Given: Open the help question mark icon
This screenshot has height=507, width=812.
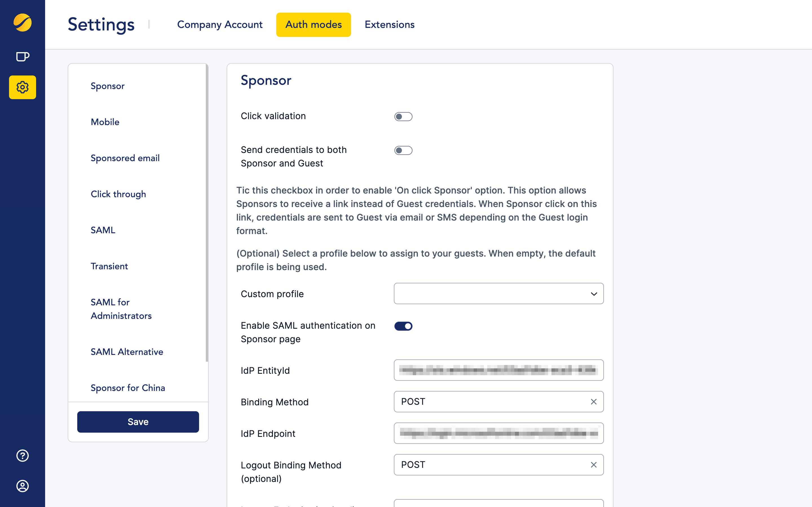Looking at the screenshot, I should click(x=23, y=455).
